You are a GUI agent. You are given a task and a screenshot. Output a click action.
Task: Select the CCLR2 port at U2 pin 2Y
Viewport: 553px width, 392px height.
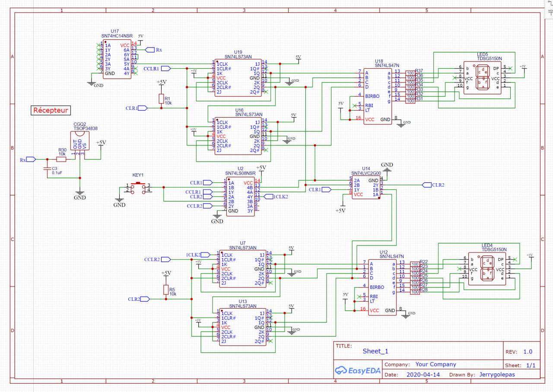click(x=200, y=206)
